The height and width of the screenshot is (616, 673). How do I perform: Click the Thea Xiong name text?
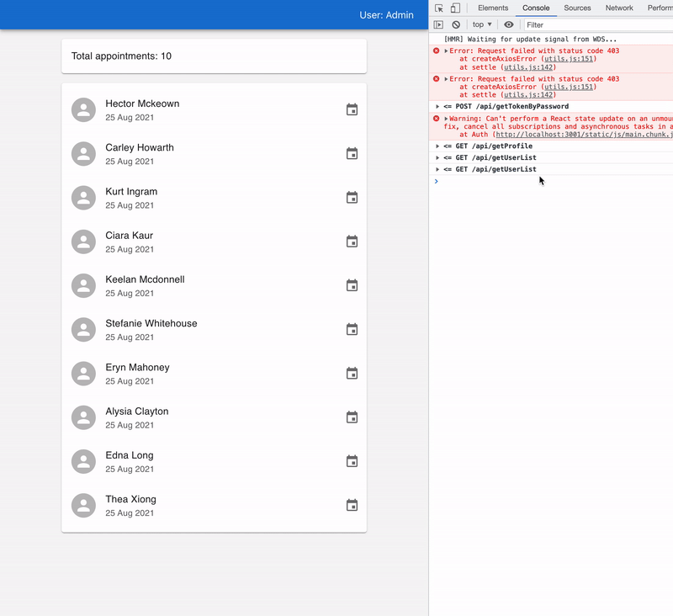tap(131, 499)
